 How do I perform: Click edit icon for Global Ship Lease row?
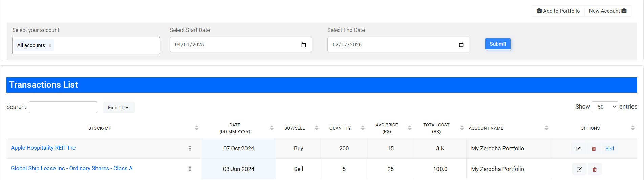[579, 169]
